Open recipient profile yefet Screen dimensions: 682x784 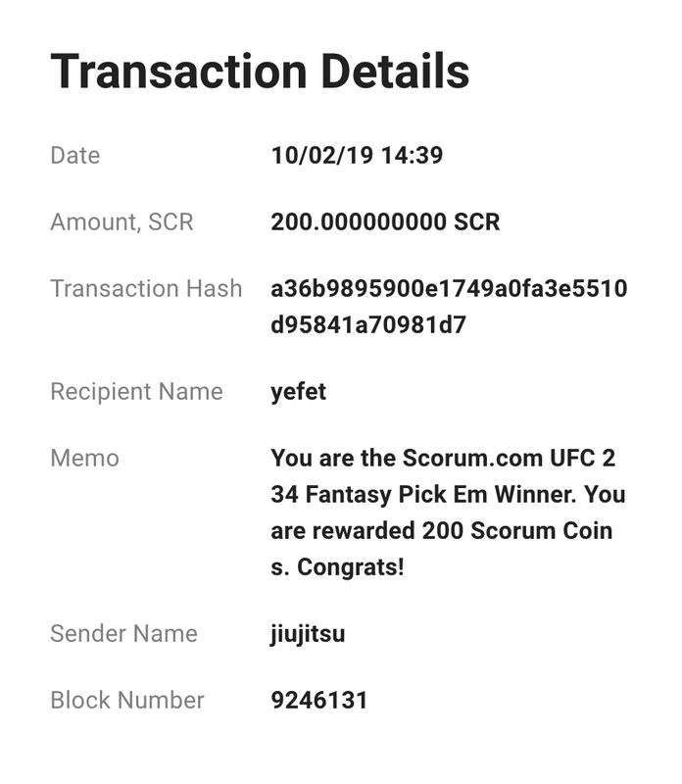299,391
